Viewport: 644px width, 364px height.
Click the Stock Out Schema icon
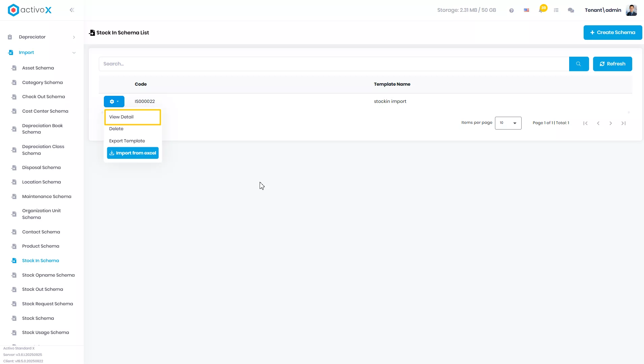point(14,289)
